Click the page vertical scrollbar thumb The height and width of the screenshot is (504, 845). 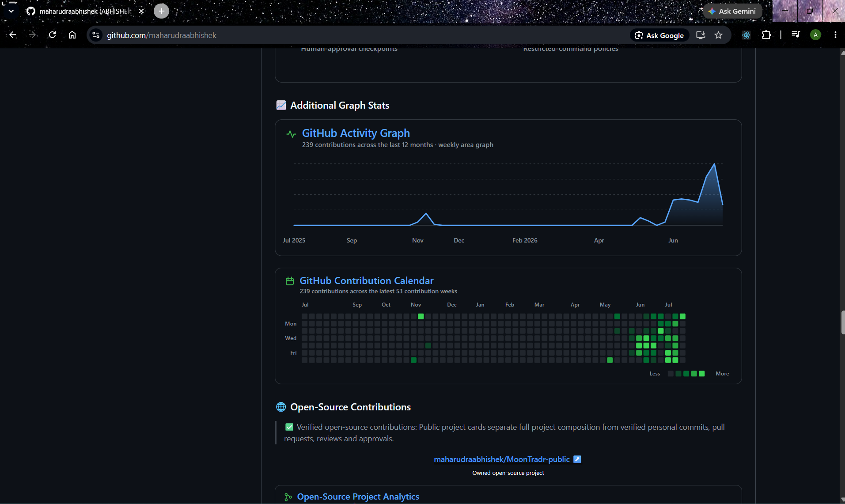coord(842,322)
